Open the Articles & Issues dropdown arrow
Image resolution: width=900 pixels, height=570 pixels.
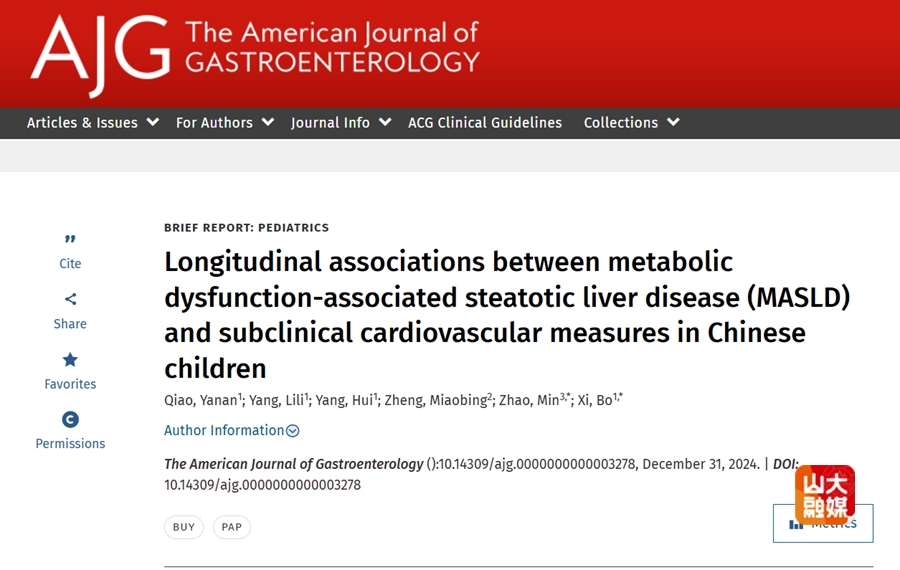(153, 122)
